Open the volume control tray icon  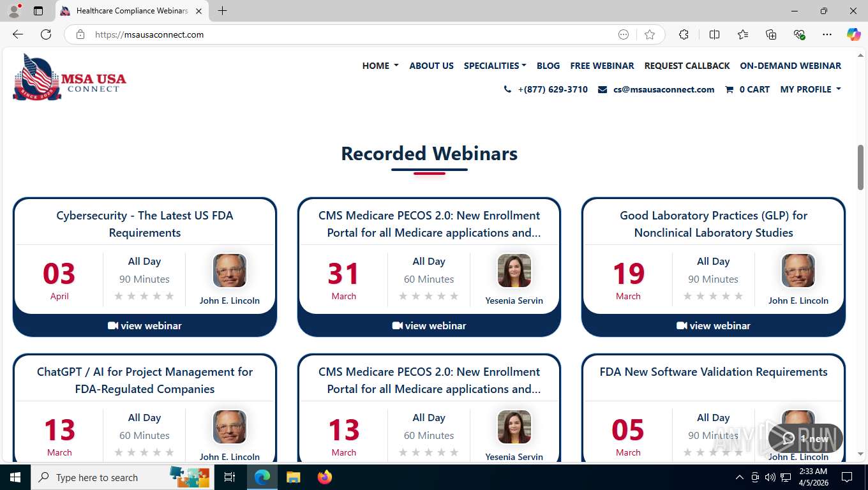770,477
